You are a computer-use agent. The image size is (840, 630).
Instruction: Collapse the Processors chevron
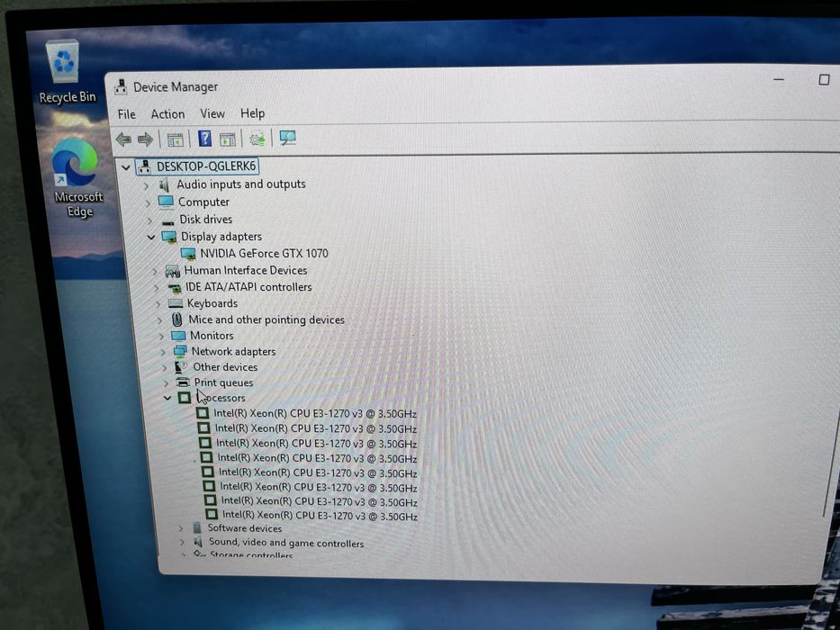167,398
